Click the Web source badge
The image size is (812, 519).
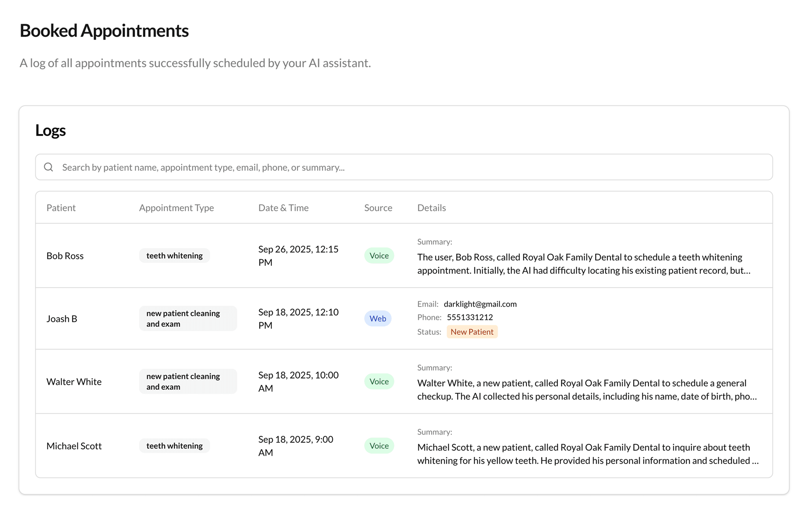click(378, 319)
